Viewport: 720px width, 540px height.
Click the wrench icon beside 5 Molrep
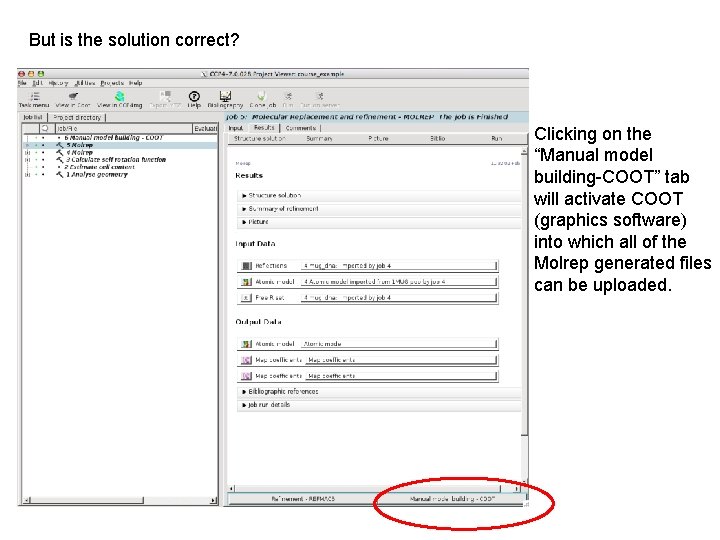click(x=60, y=145)
